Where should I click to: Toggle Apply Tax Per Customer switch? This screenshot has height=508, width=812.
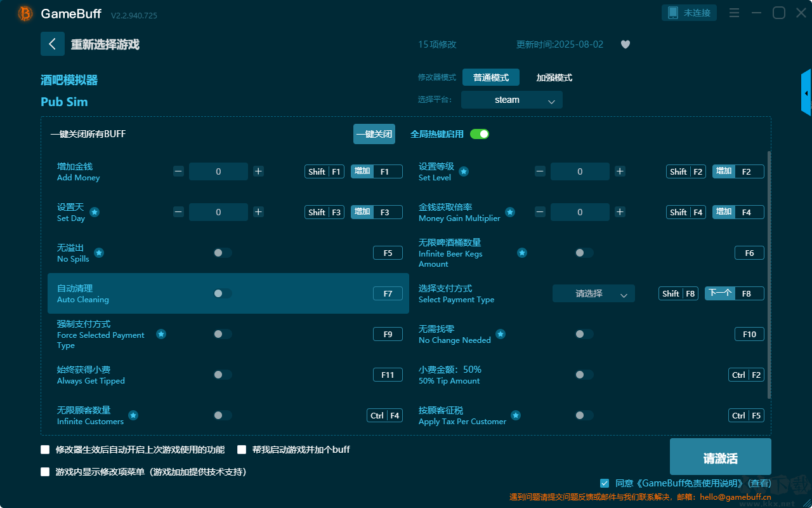click(x=584, y=415)
